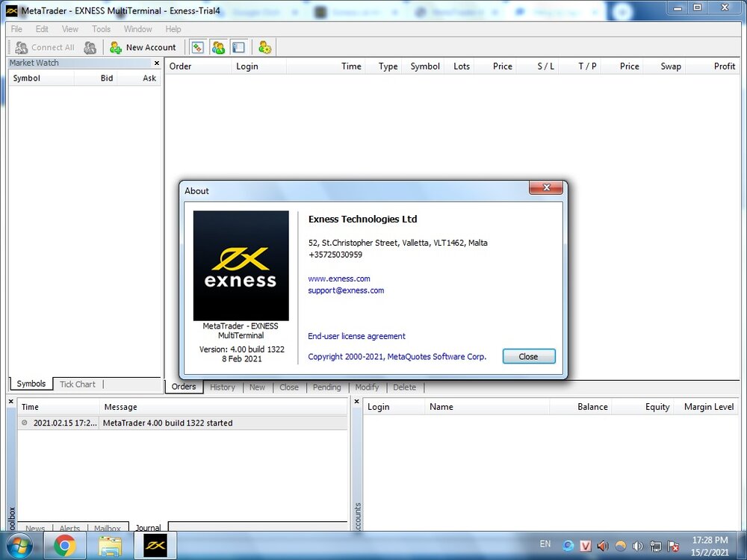Switch to the Mailbox tab in Toolbox

(x=107, y=528)
